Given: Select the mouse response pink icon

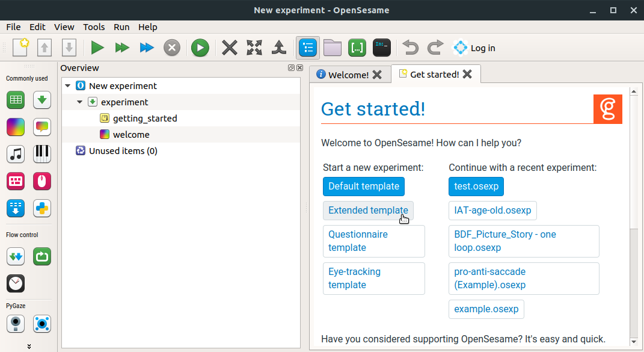Looking at the screenshot, I should (42, 181).
